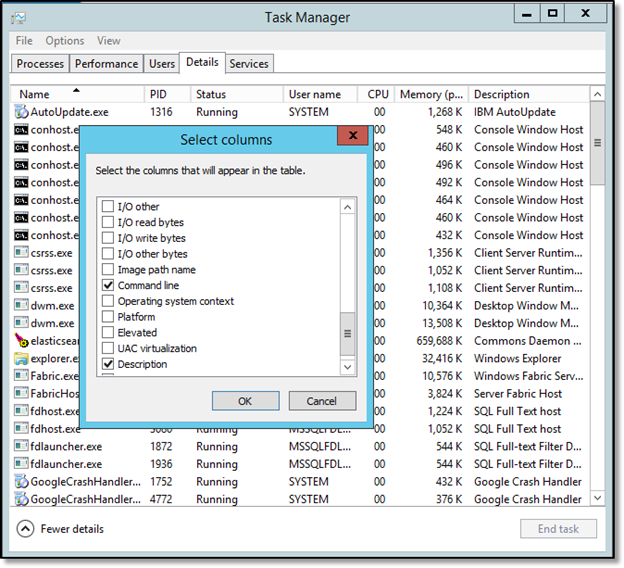Collapse view with Fewer details arrow
The width and height of the screenshot is (624, 568).
[25, 529]
